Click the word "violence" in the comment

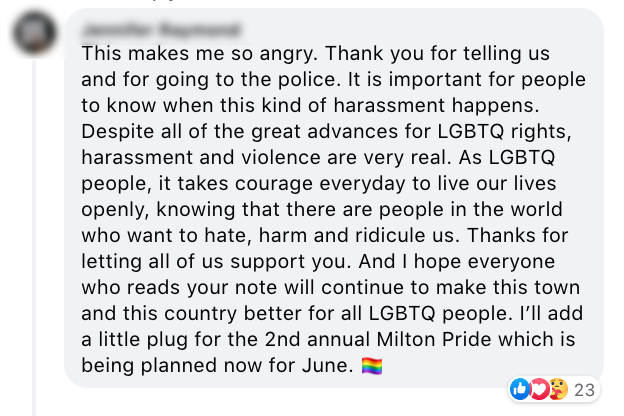click(x=281, y=158)
